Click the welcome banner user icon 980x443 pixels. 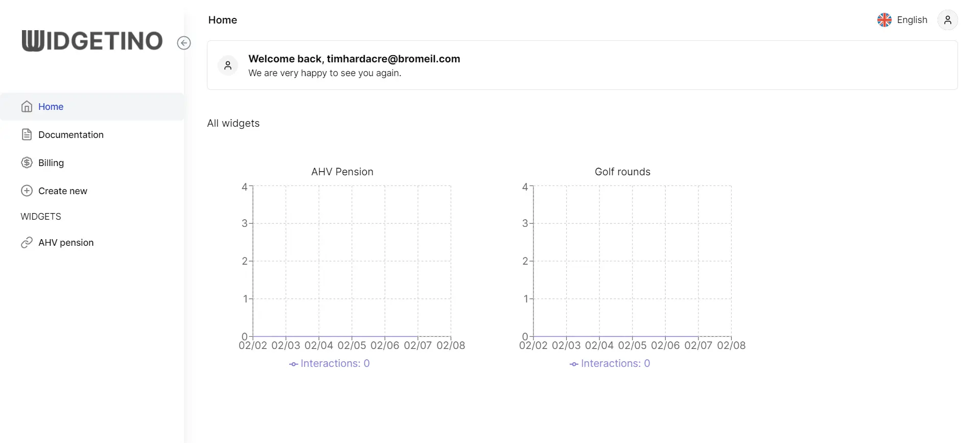[228, 65]
